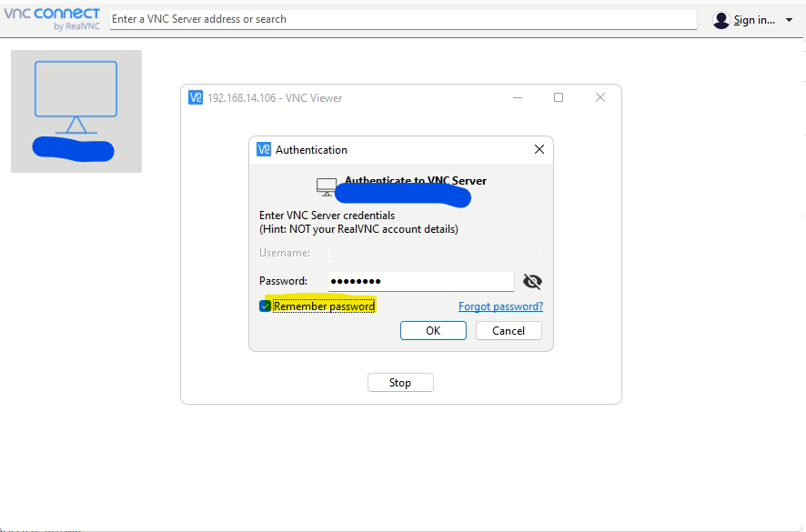The width and height of the screenshot is (806, 532).
Task: Stop the connection attempt
Action: (x=400, y=383)
